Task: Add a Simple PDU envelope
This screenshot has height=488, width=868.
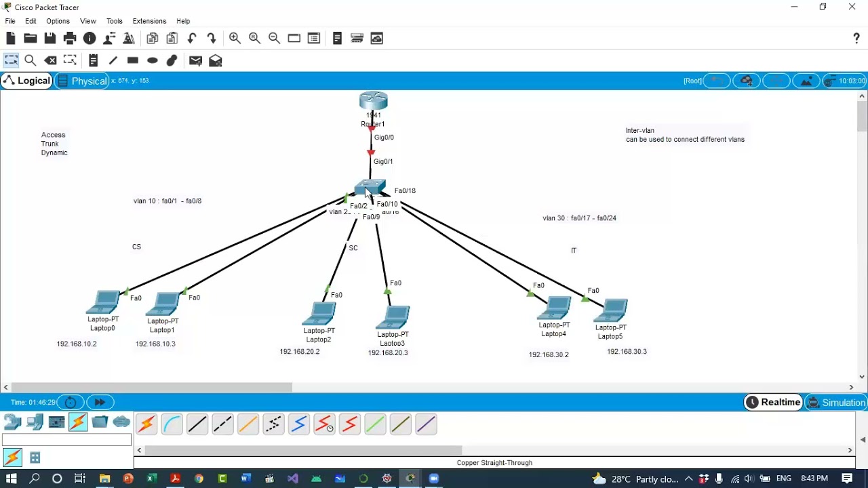Action: 195,60
